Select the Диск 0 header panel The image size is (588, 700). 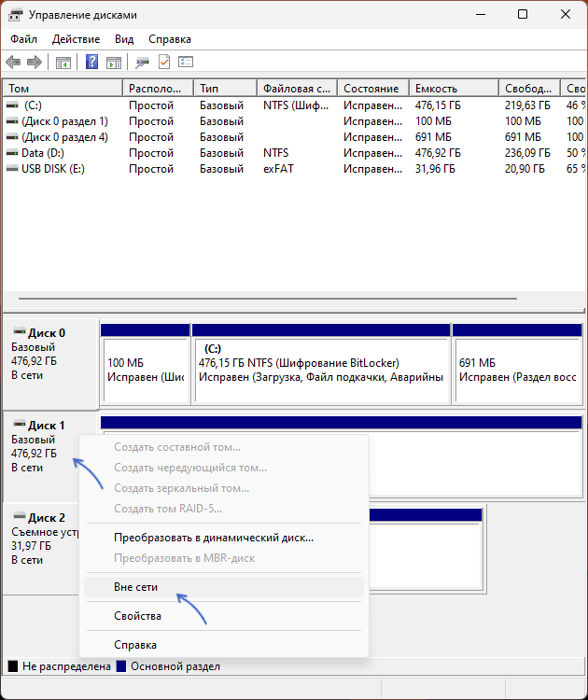[51, 364]
